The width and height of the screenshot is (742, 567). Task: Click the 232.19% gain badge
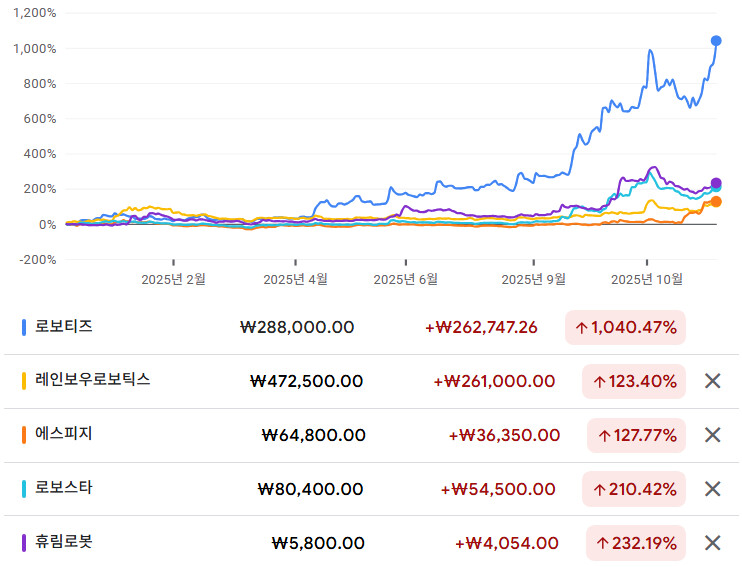click(x=635, y=543)
